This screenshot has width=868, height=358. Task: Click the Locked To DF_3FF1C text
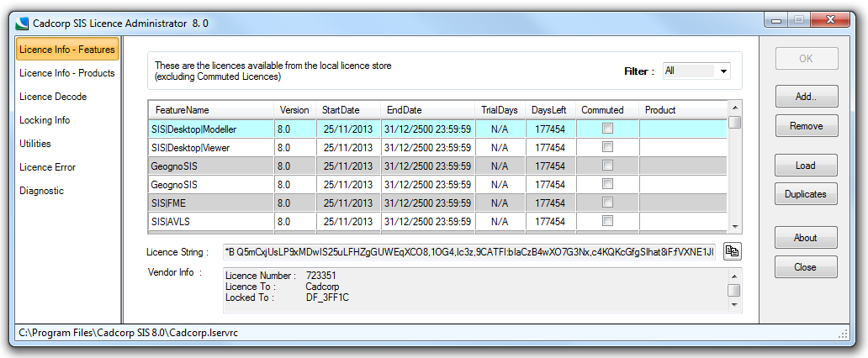click(288, 297)
